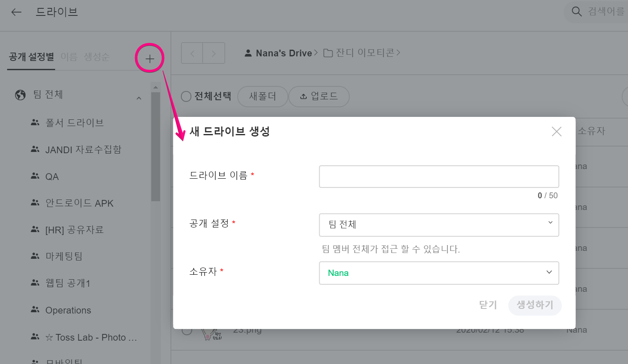Viewport: 628px width, 364px height.
Task: Click the sidebar vertical scrollbar thumb
Action: tap(155, 146)
